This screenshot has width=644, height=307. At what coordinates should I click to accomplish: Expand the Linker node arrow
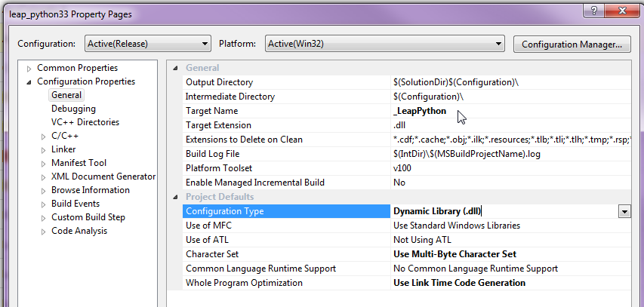(x=44, y=150)
